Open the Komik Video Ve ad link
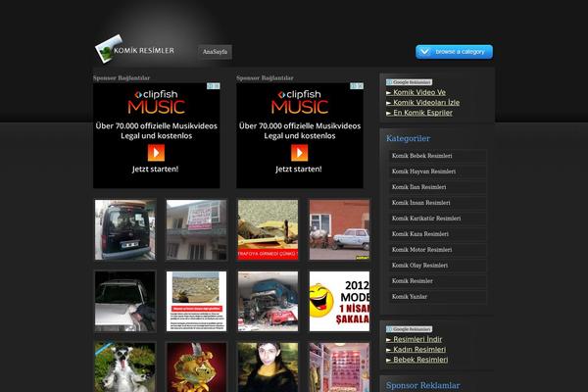588x392 pixels. [x=416, y=92]
